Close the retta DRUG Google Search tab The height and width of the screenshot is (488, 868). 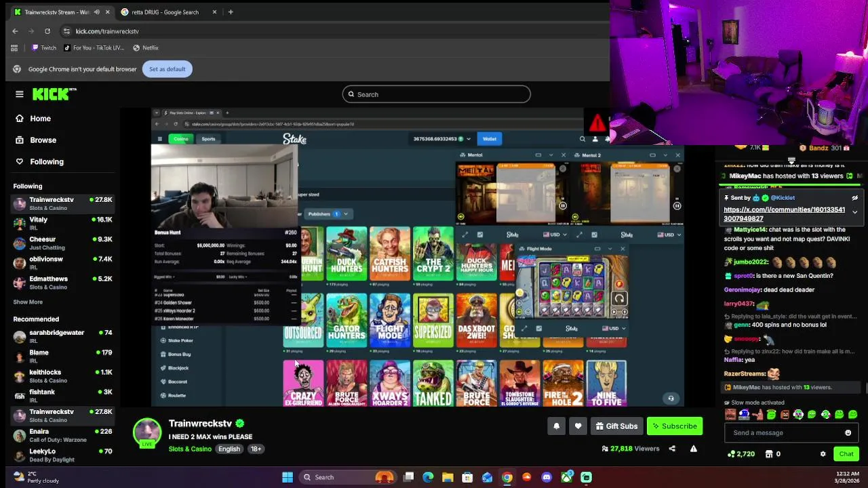214,12
